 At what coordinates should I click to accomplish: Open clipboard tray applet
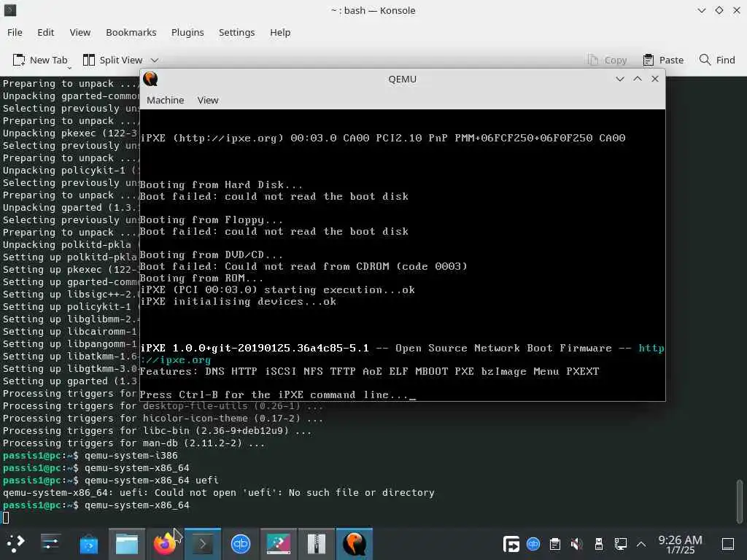click(554, 544)
